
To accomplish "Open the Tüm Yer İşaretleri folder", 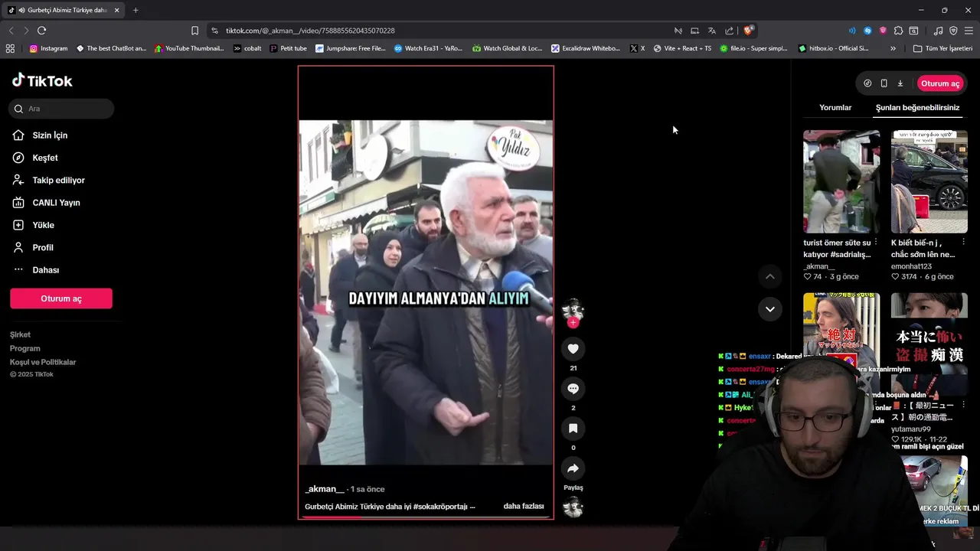I will (942, 48).
